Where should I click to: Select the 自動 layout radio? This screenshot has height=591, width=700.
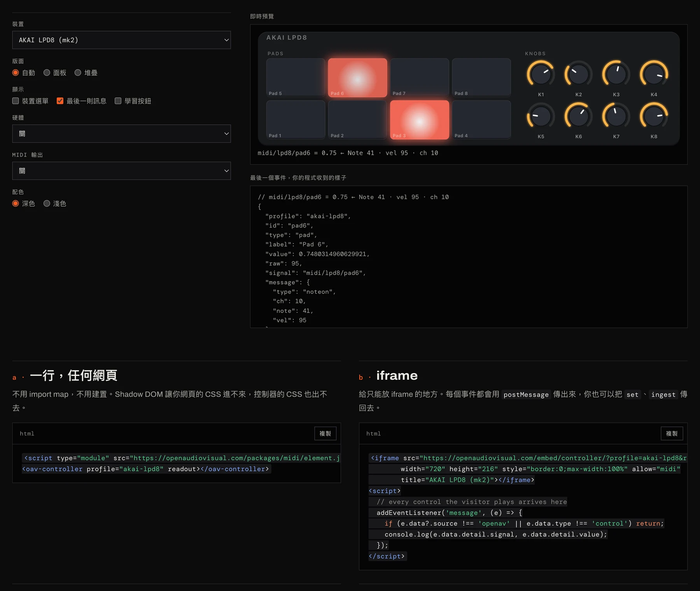(x=16, y=73)
